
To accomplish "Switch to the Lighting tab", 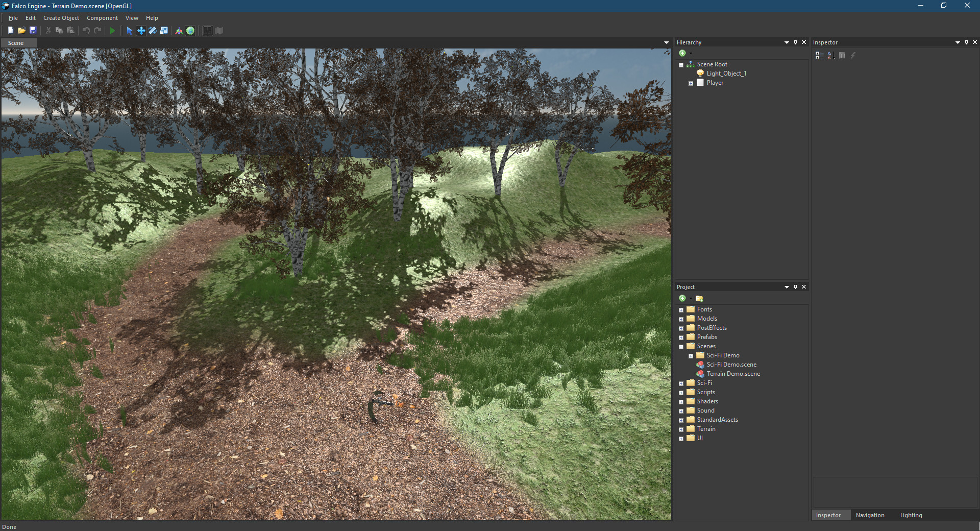I will (x=911, y=515).
